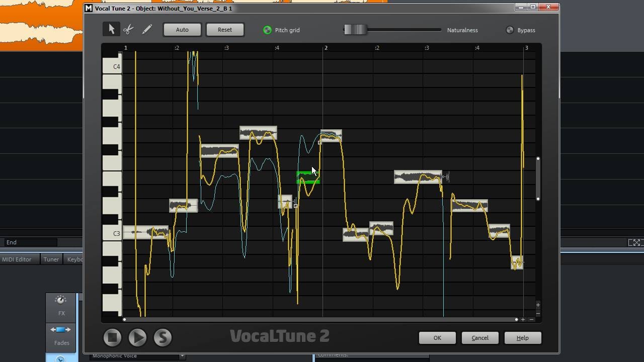
Task: Select the green highlighted pitch segment
Action: click(308, 177)
